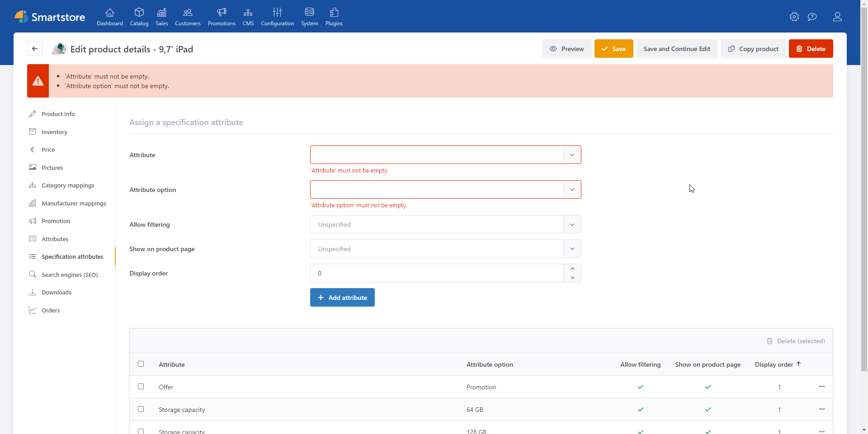Open the Promotions section

222,17
